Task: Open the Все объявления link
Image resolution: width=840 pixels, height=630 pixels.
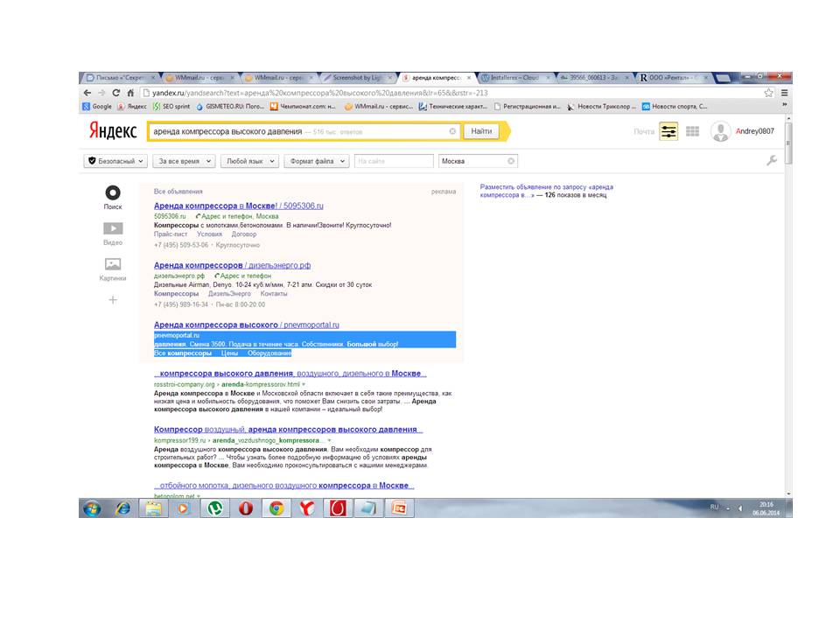Action: pos(178,192)
